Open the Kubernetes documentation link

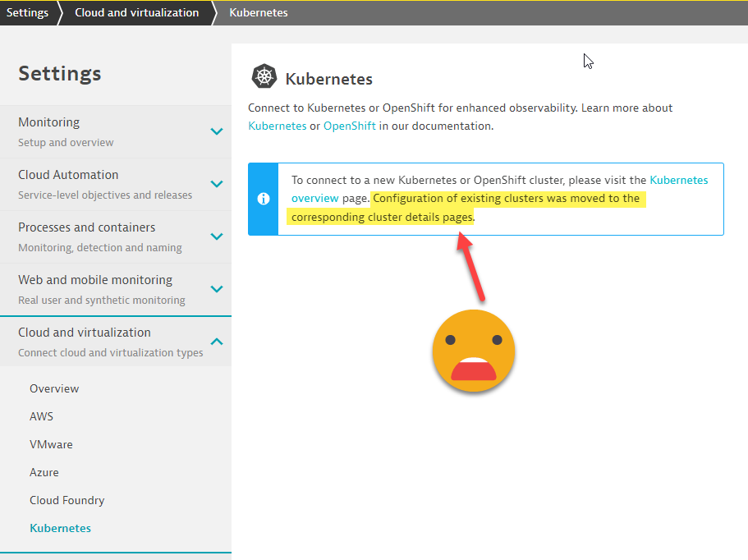(278, 126)
